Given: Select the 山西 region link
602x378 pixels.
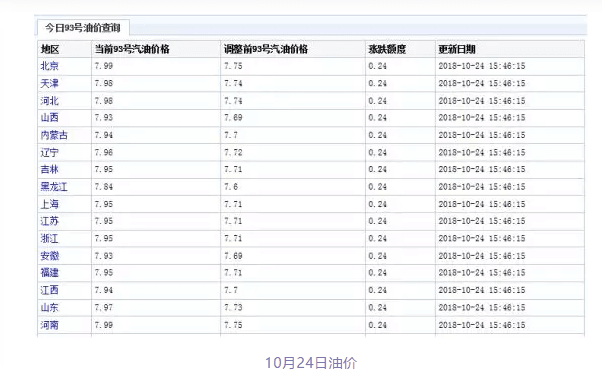Looking at the screenshot, I should coord(50,117).
